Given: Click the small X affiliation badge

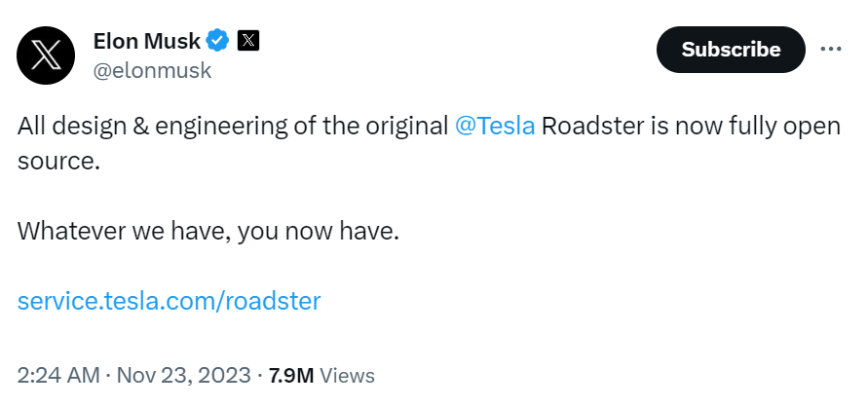Looking at the screenshot, I should click(x=249, y=41).
